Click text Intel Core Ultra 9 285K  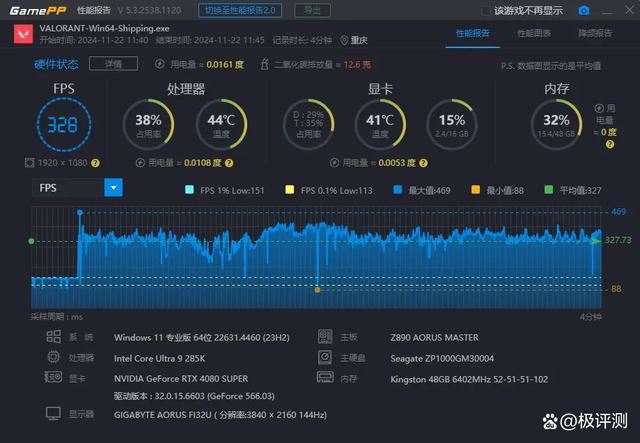[160, 358]
